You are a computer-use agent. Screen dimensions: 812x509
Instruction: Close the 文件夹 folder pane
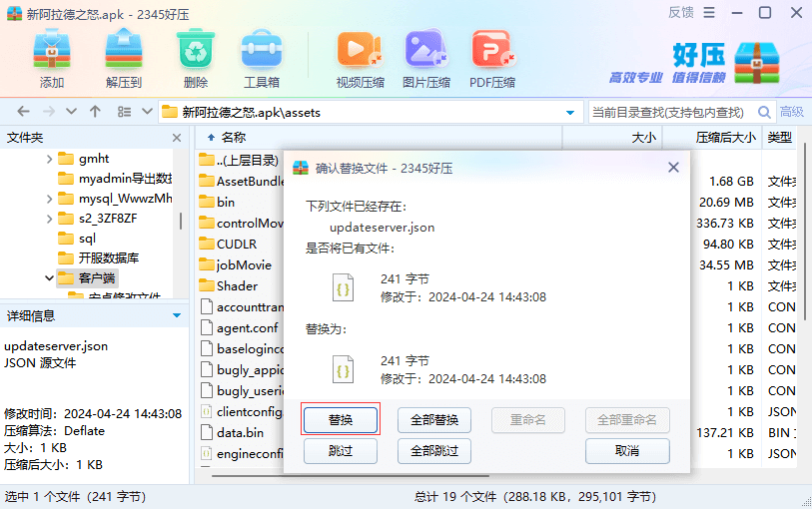coord(177,138)
